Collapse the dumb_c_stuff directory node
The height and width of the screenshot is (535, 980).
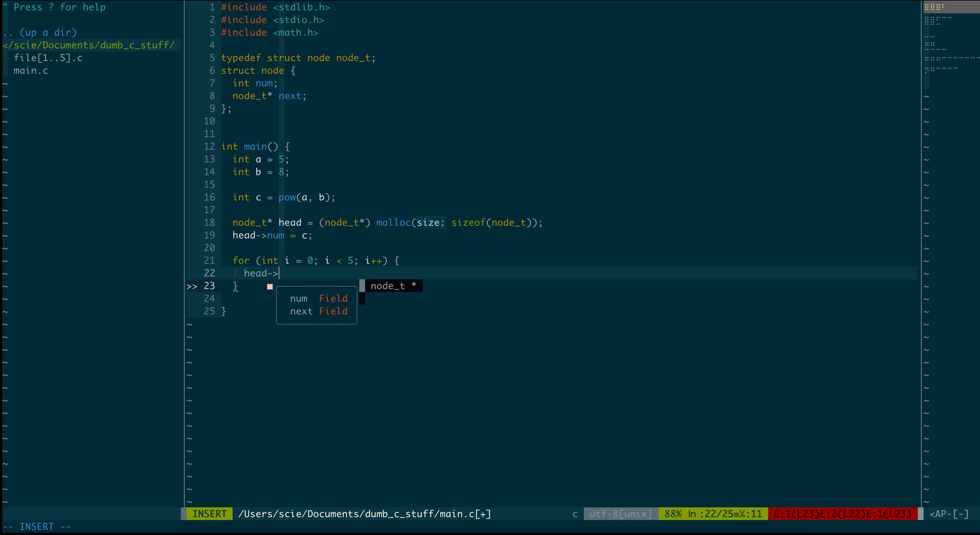pyautogui.click(x=88, y=45)
